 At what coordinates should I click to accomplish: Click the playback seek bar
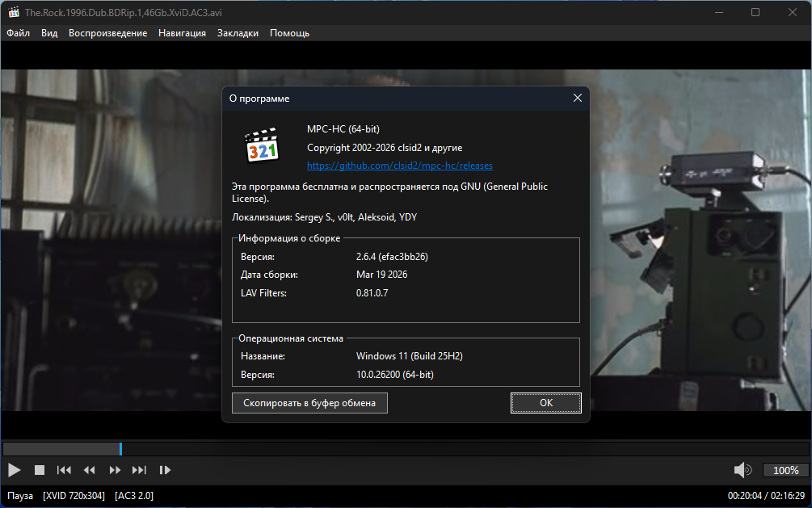pos(404,448)
